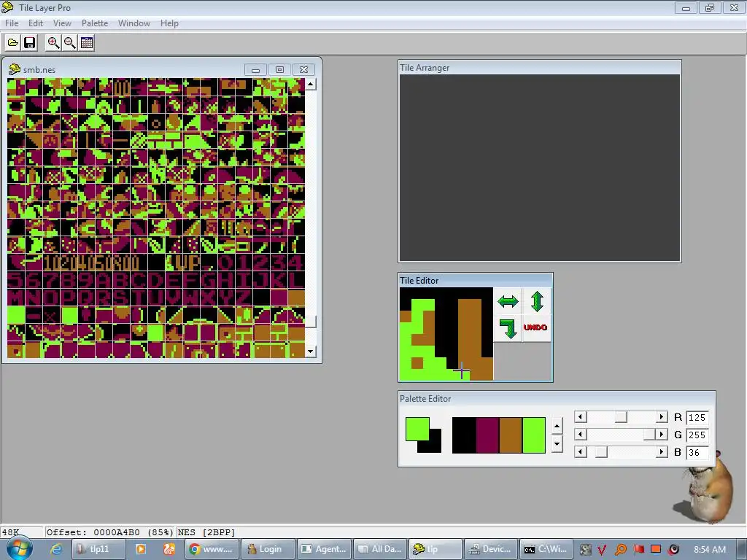Viewport: 747px width, 560px height.
Task: Open the File menu
Action: coord(12,23)
